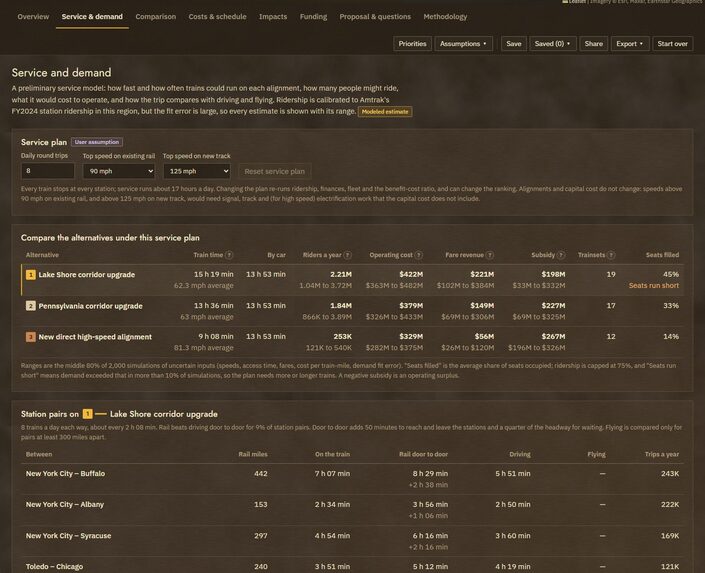Select the New direct high-speed alignment row
This screenshot has height=573, width=705.
click(352, 342)
